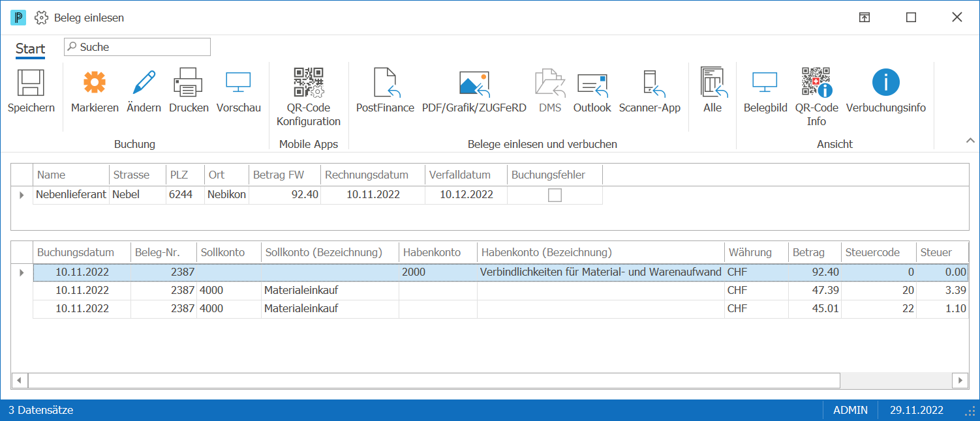The image size is (980, 421).
Task: Sort by the Name column header
Action: coord(71,175)
